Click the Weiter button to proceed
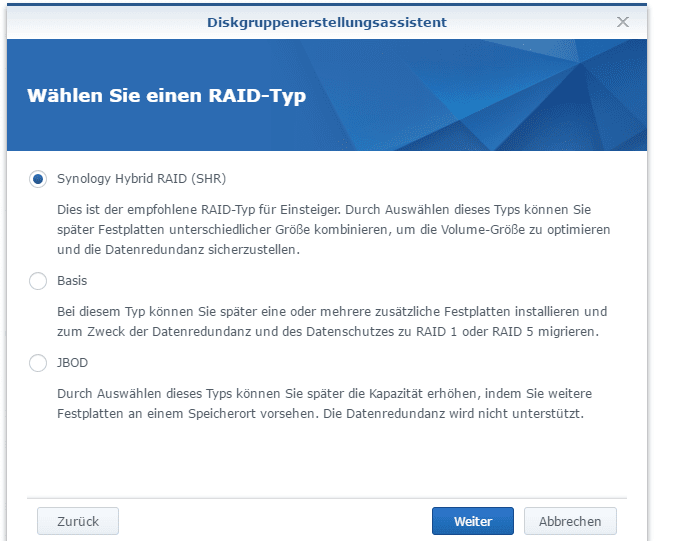 [473, 521]
